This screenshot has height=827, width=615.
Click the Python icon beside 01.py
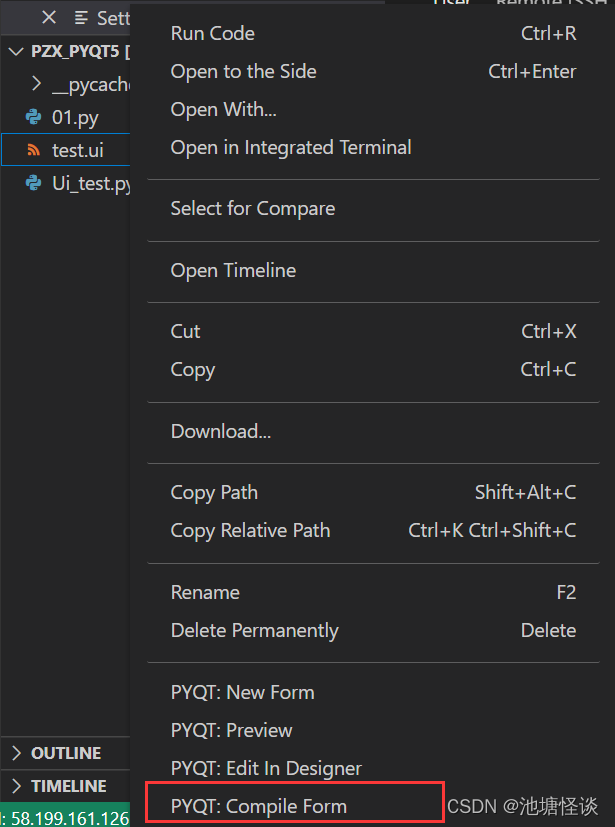click(x=34, y=117)
